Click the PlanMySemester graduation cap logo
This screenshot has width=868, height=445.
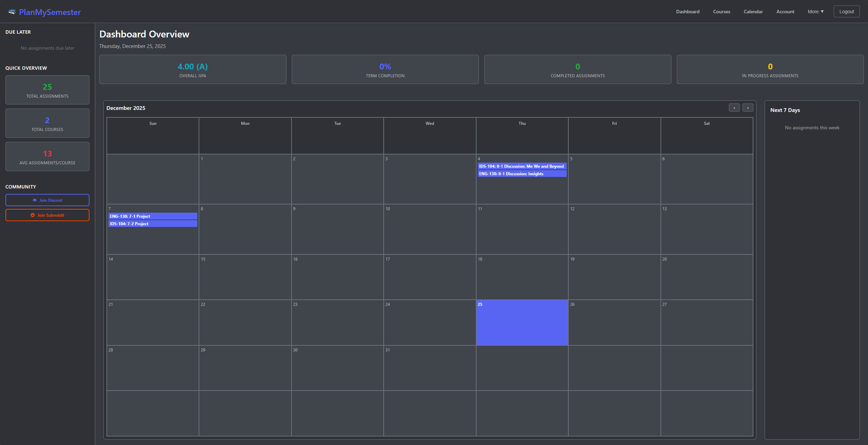click(12, 11)
